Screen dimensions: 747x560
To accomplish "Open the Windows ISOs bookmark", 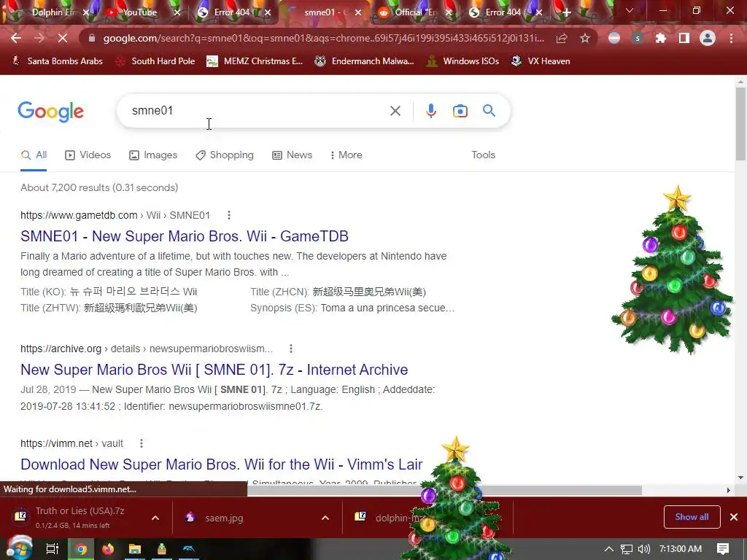I will coord(462,61).
